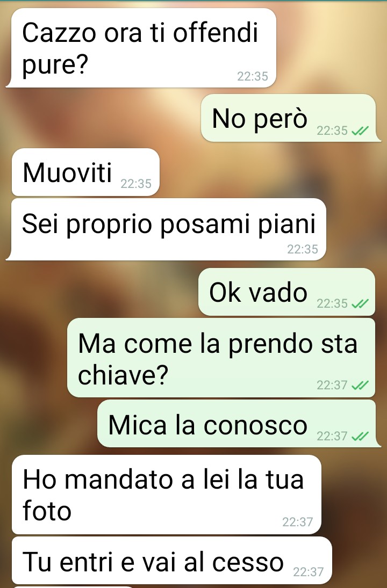The image size is (387, 588).
Task: Click the 22:35 timestamp under 'Cazzo ora ti offendi'
Action: pos(253,76)
